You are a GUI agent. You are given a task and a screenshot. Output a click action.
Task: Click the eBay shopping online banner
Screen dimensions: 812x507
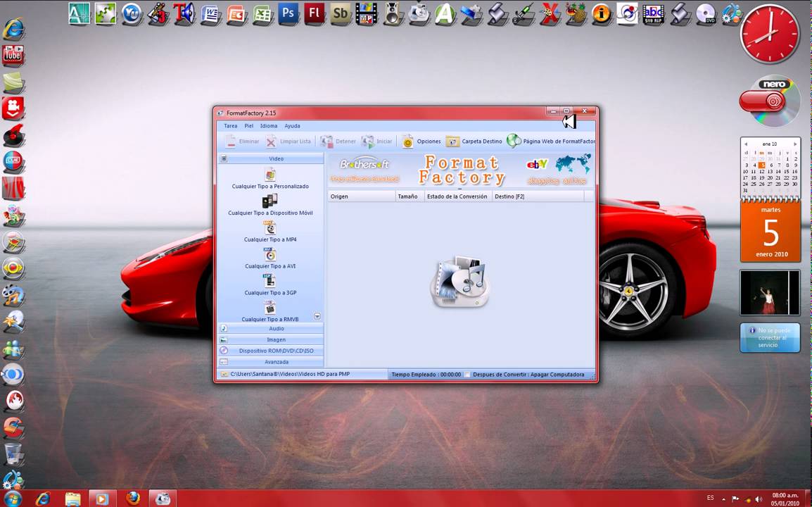(x=557, y=170)
